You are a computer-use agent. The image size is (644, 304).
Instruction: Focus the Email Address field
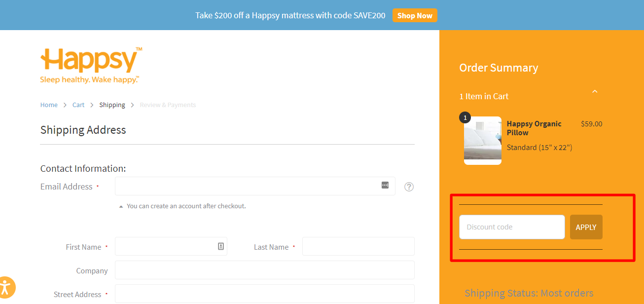pyautogui.click(x=255, y=186)
